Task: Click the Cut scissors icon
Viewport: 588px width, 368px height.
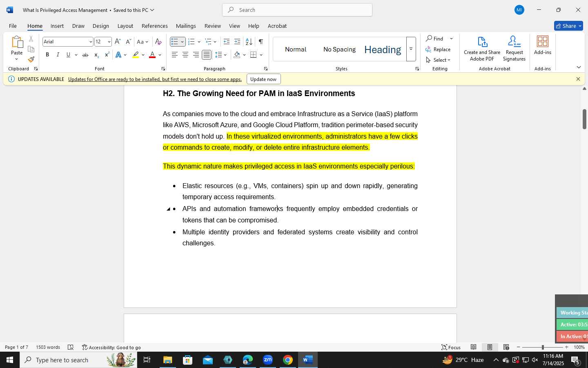Action: click(x=31, y=39)
